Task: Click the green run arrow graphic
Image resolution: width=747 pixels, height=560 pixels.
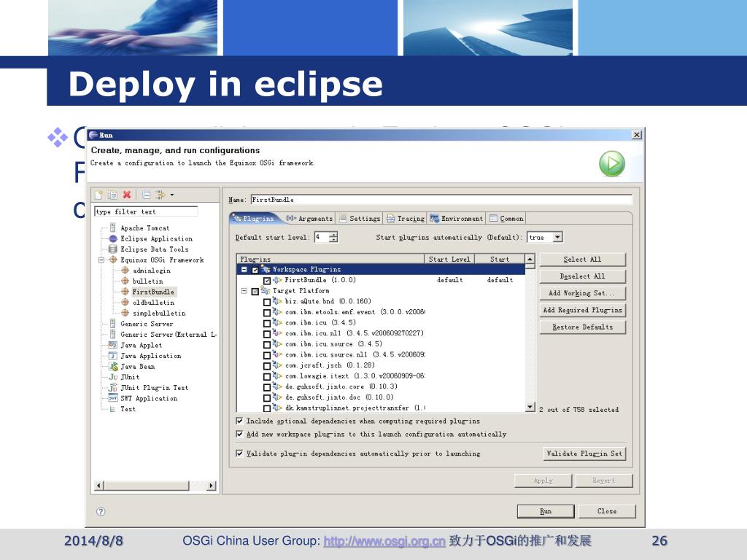Action: pyautogui.click(x=612, y=164)
